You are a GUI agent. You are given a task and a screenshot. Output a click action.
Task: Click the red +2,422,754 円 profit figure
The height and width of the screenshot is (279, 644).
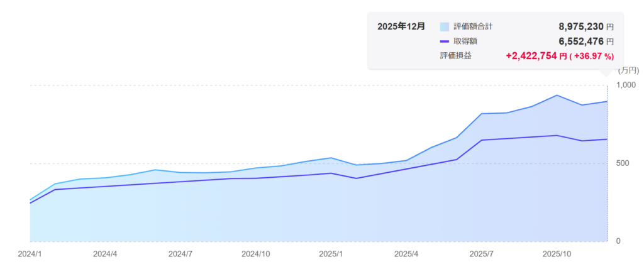point(536,56)
